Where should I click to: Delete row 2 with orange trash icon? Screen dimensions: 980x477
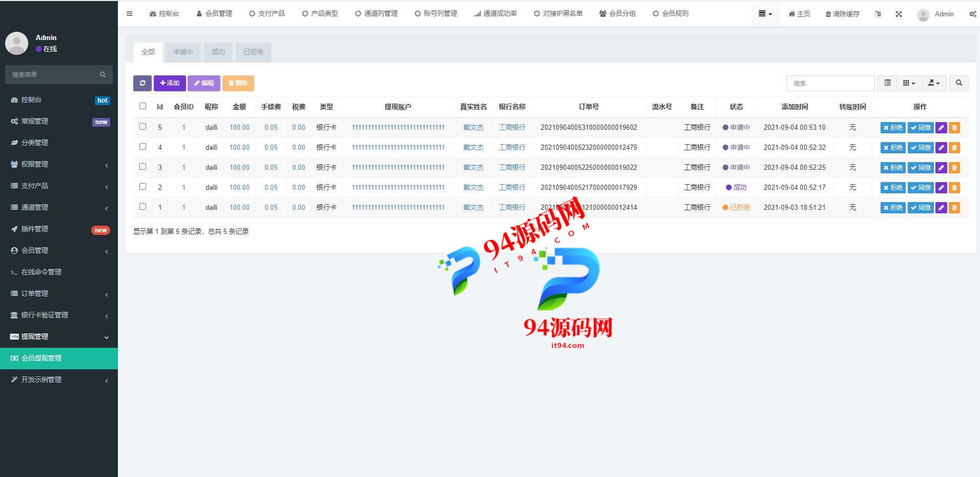click(x=954, y=188)
